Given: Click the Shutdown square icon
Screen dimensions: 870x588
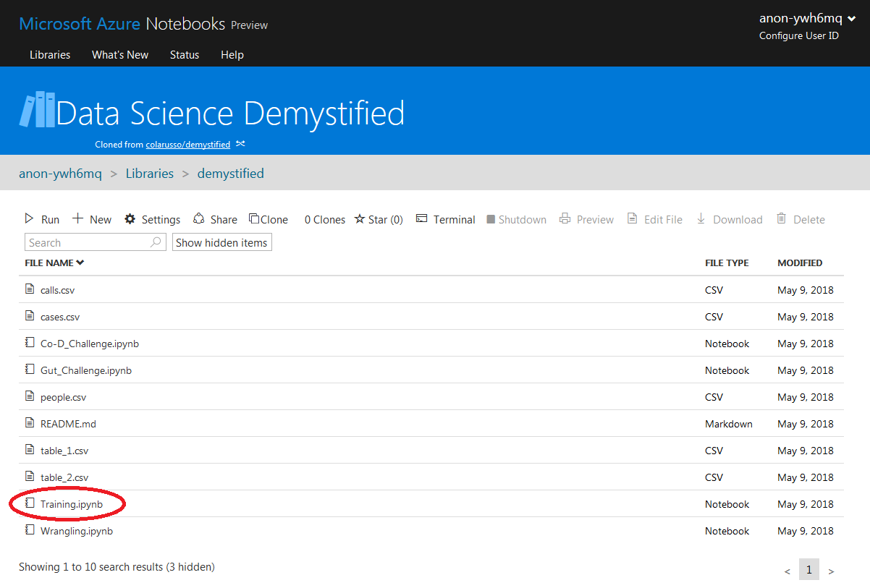Looking at the screenshot, I should pos(491,219).
